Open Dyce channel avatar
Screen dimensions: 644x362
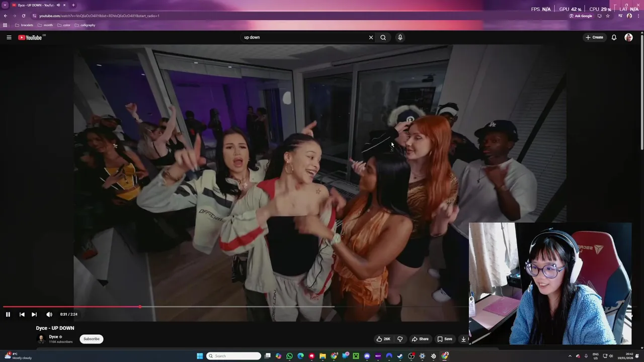[41, 339]
